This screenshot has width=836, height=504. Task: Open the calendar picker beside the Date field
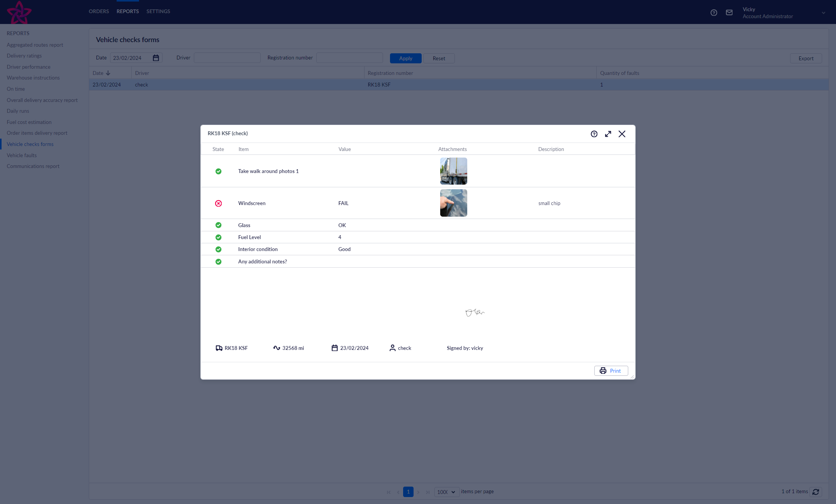pyautogui.click(x=156, y=58)
